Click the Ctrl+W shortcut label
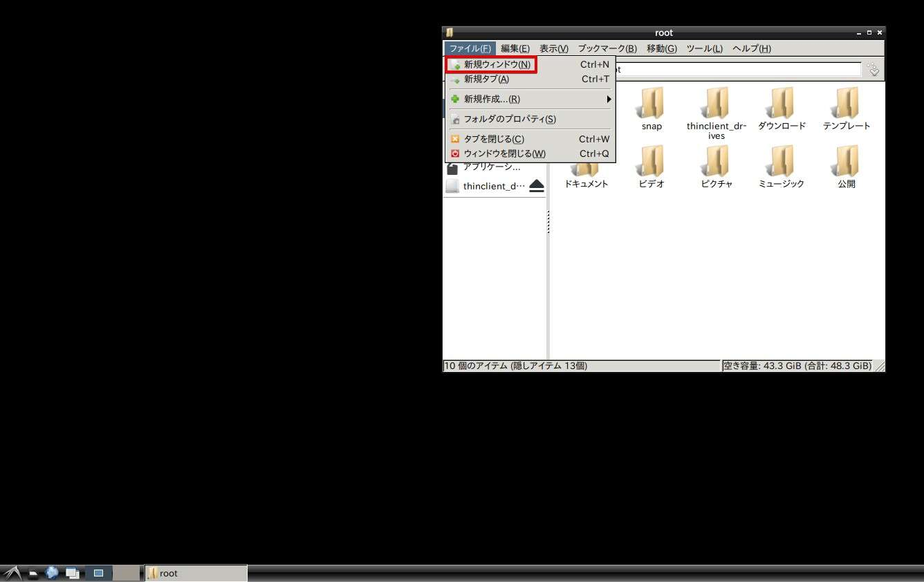 click(x=594, y=139)
